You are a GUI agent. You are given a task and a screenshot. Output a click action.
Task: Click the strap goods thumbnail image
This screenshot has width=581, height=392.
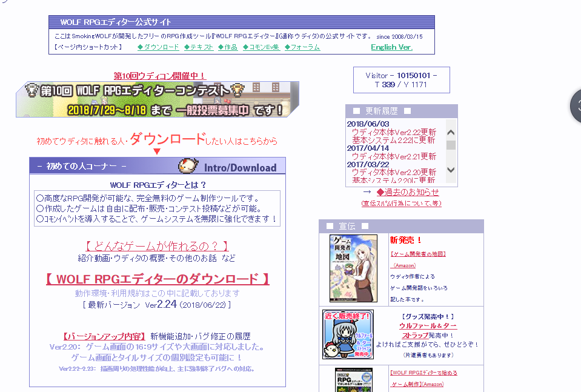[348, 334]
